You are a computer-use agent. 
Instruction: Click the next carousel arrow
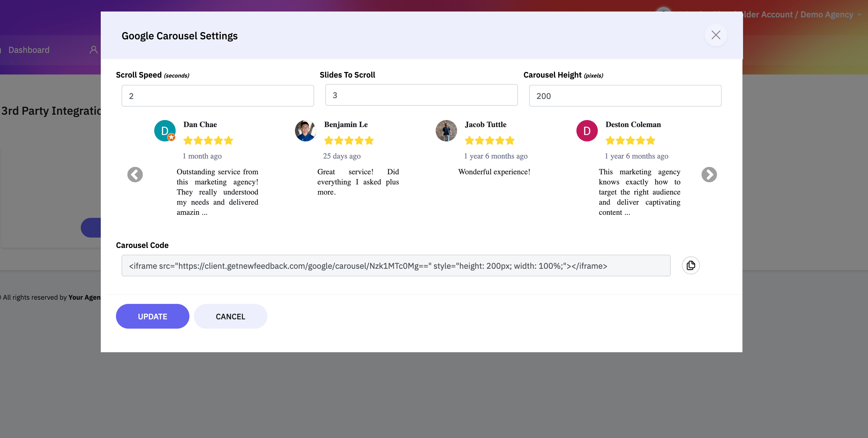(x=709, y=174)
